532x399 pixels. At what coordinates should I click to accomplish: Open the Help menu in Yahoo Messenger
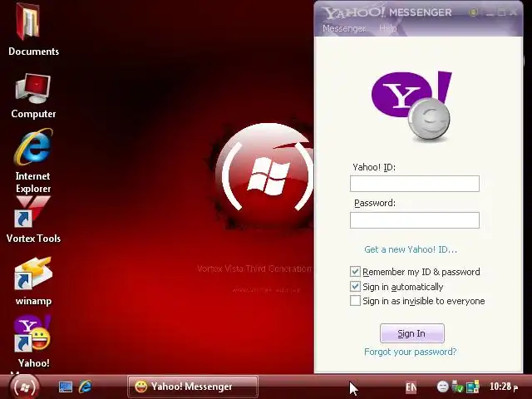point(388,28)
